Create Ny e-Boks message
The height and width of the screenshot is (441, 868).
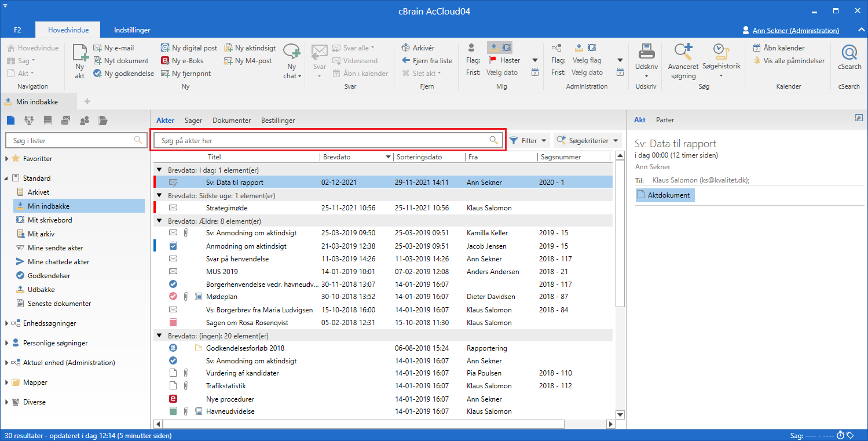(x=182, y=61)
